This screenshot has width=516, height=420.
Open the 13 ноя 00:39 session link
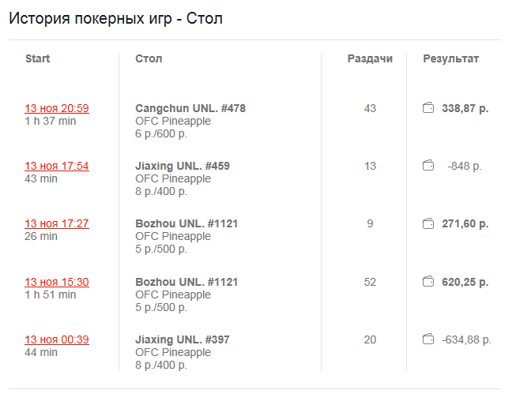point(57,339)
